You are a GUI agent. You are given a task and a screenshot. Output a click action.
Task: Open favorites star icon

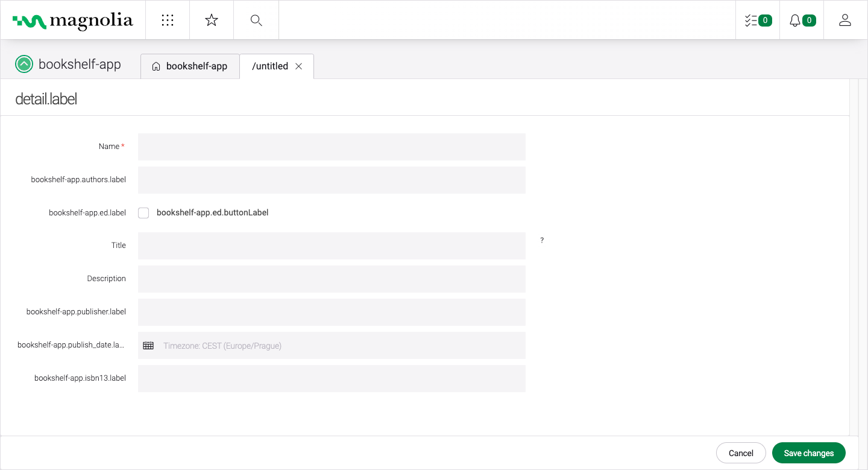click(212, 21)
